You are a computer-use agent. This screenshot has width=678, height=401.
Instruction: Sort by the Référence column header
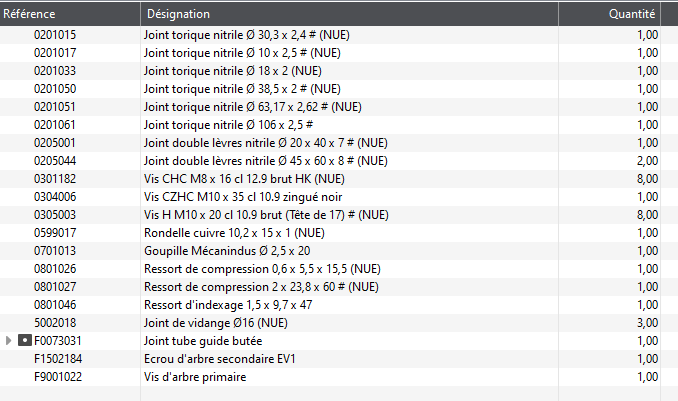pyautogui.click(x=70, y=14)
